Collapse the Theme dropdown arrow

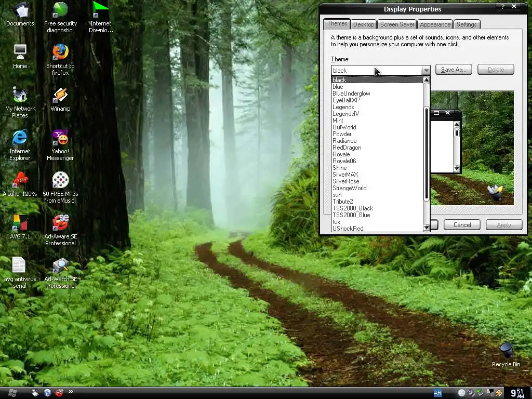[x=426, y=70]
